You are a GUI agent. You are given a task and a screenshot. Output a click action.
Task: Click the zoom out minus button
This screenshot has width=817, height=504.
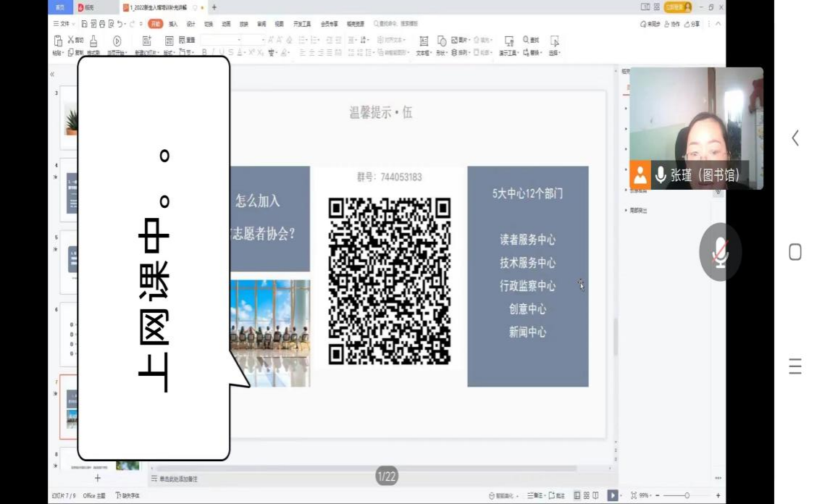[658, 495]
